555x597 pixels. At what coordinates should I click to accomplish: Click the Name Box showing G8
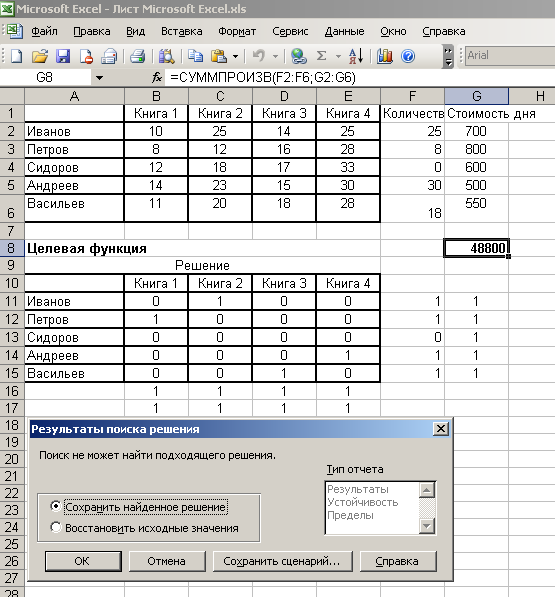click(45, 78)
